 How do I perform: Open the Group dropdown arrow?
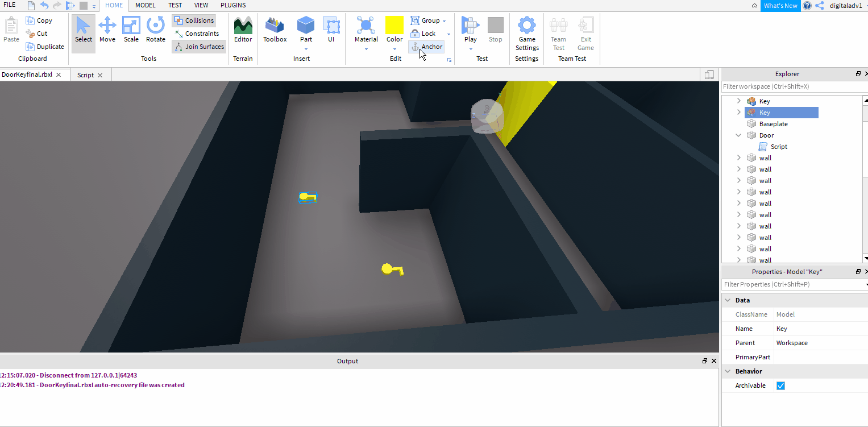445,21
